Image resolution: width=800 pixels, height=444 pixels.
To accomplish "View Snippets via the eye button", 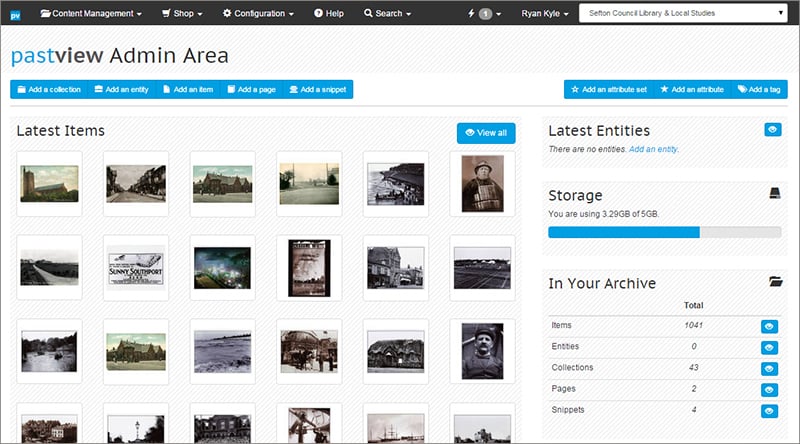I will point(769,411).
